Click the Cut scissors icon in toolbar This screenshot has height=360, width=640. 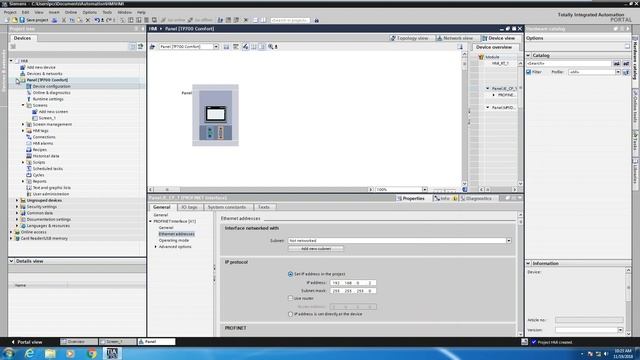click(x=64, y=20)
